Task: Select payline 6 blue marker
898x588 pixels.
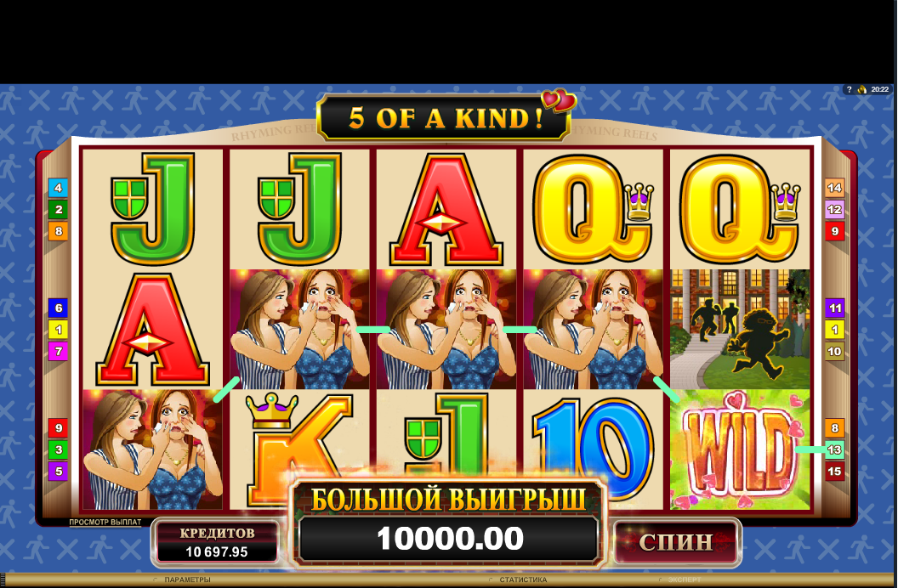Action: click(58, 308)
